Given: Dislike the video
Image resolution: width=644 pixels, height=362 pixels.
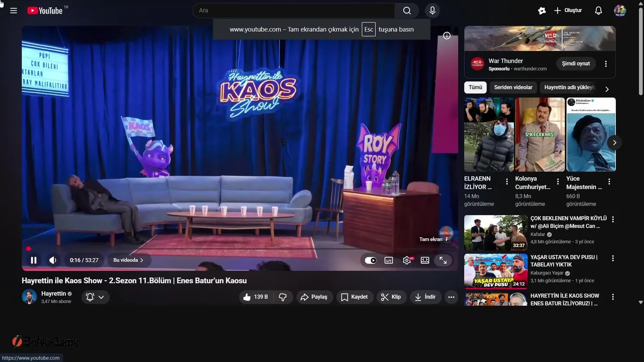Looking at the screenshot, I should point(283,297).
